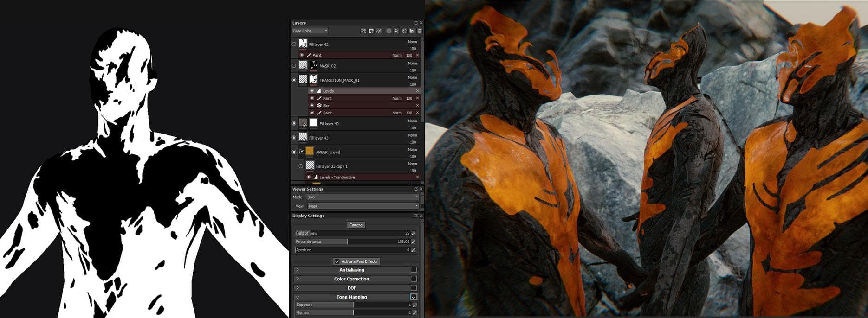Toggle visibility of the MASK_02 layer
This screenshot has height=318, width=868.
(294, 66)
